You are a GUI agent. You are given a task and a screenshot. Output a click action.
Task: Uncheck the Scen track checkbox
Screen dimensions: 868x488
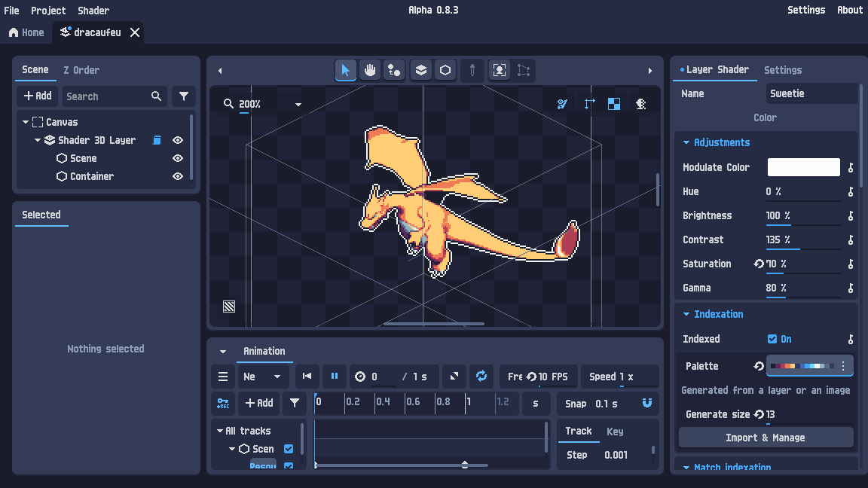[x=289, y=449]
